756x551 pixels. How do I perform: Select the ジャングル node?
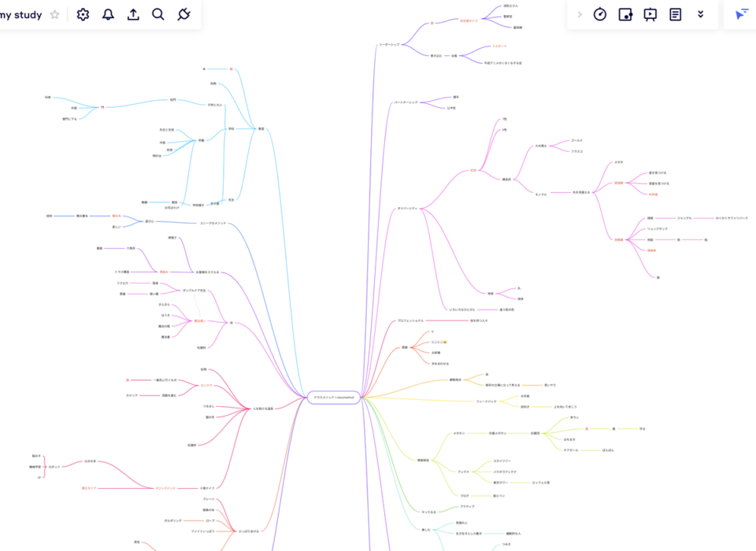point(684,218)
